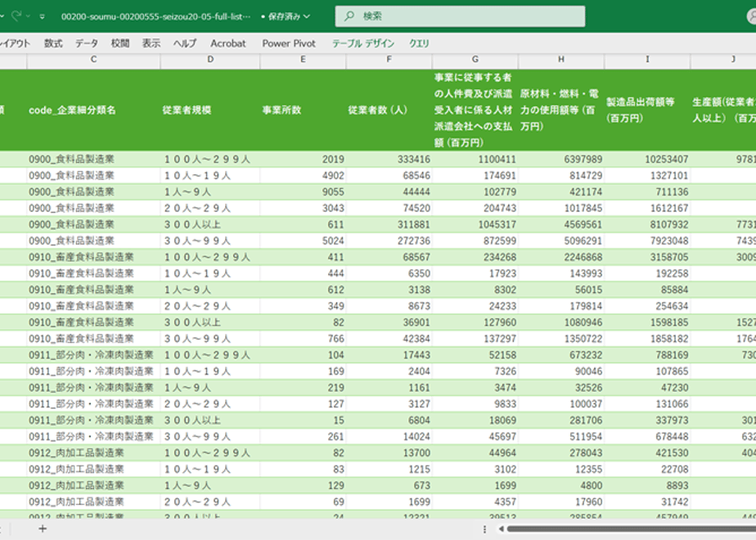Select cell with value 13700
756x540 pixels.
(389, 452)
